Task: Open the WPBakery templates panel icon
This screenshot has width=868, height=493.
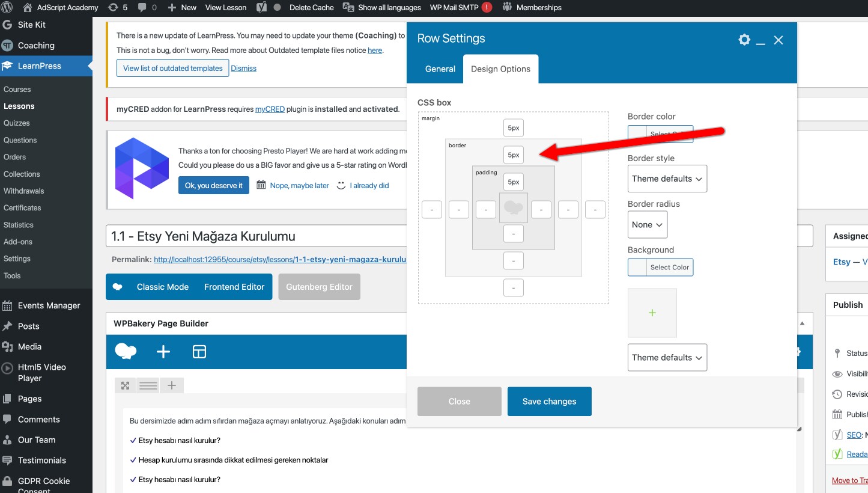Action: pyautogui.click(x=199, y=352)
